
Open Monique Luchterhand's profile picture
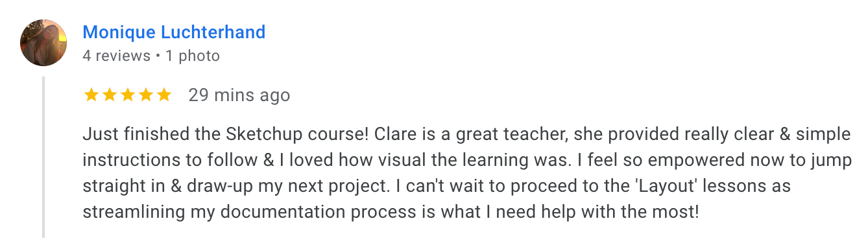[x=44, y=43]
